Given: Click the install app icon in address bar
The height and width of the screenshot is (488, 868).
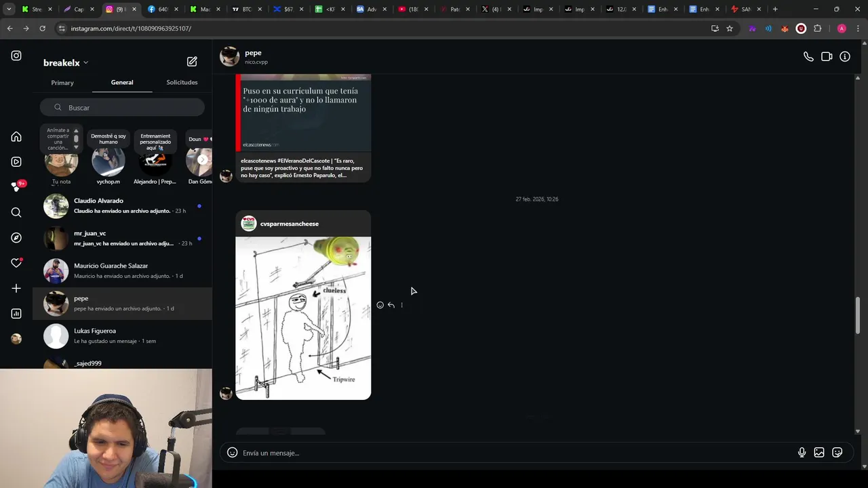Looking at the screenshot, I should coord(715,28).
